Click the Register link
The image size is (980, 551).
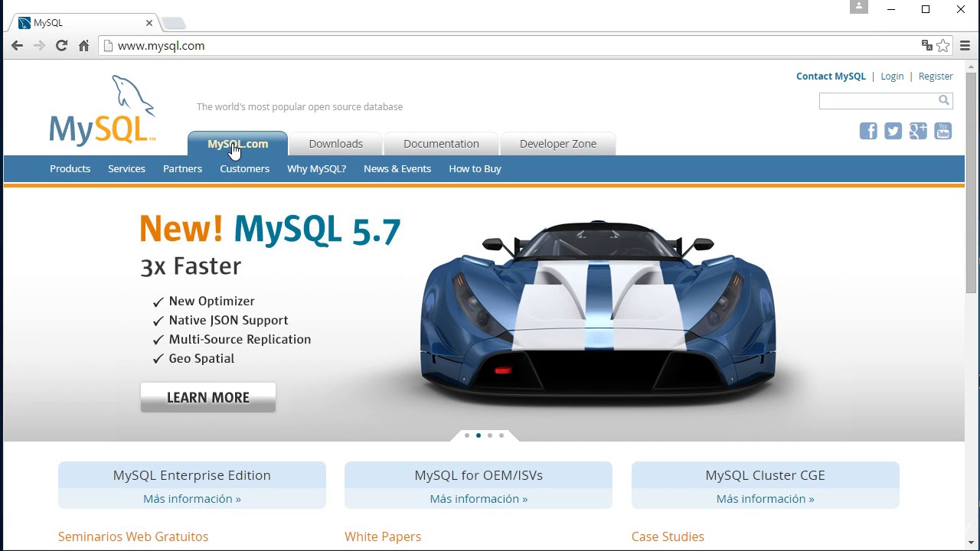click(936, 77)
